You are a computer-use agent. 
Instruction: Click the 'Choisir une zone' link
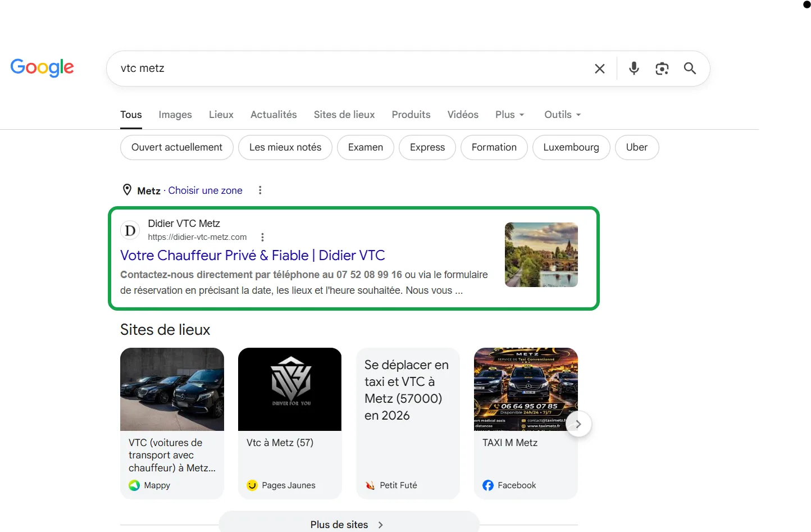(206, 190)
